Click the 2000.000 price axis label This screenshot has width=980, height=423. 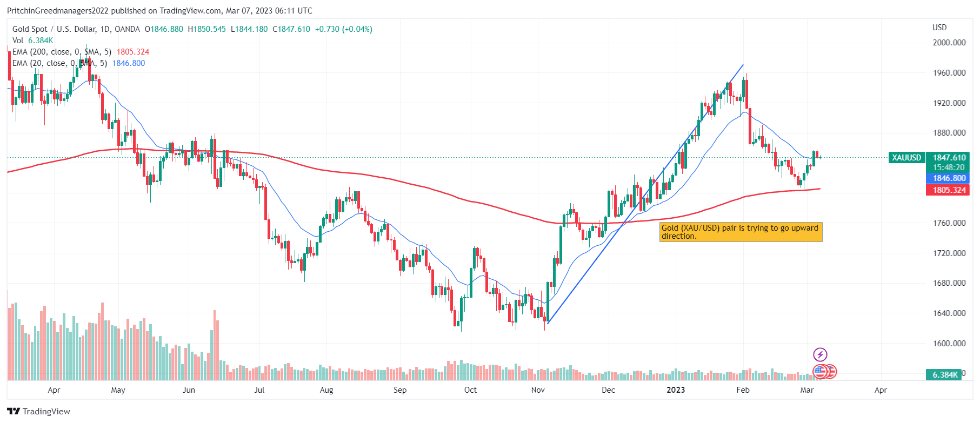tap(949, 43)
